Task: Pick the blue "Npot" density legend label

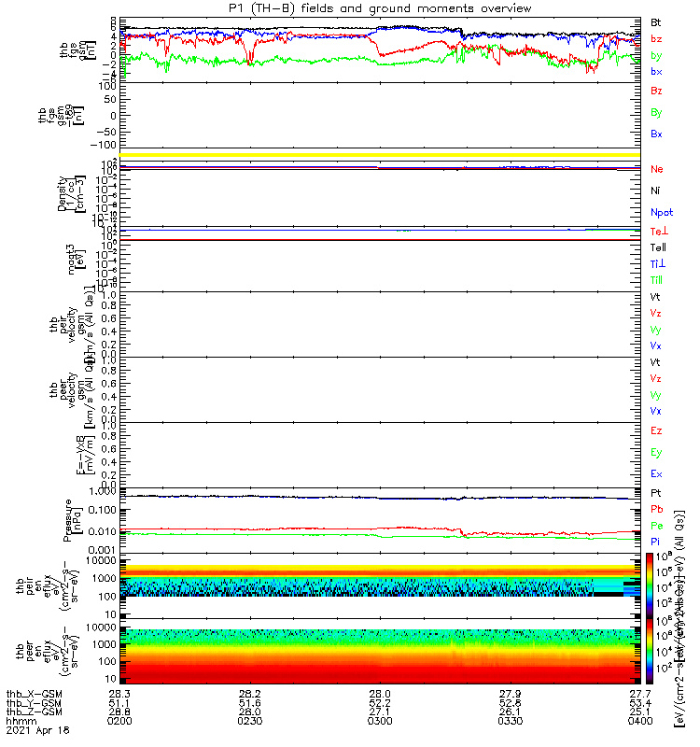Action: [x=662, y=213]
